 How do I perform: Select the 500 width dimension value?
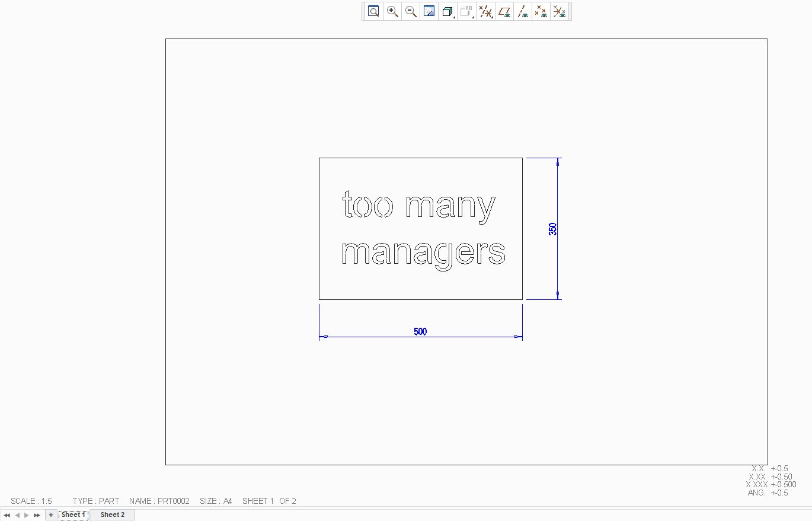[420, 331]
